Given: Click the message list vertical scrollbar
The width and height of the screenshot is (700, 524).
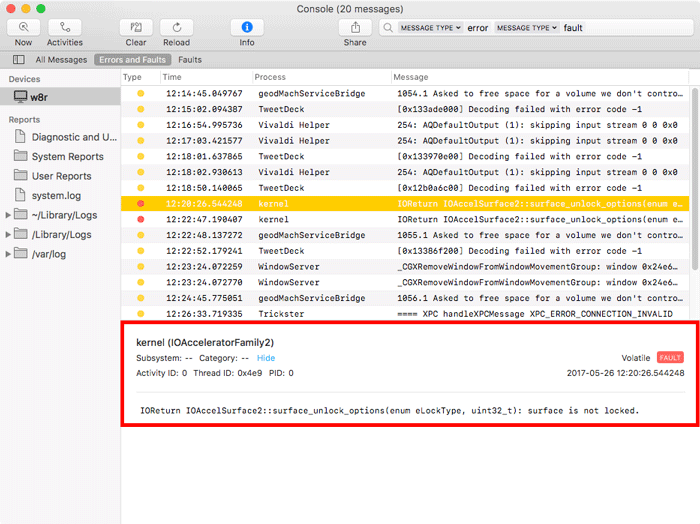Looking at the screenshot, I should 695,179.
